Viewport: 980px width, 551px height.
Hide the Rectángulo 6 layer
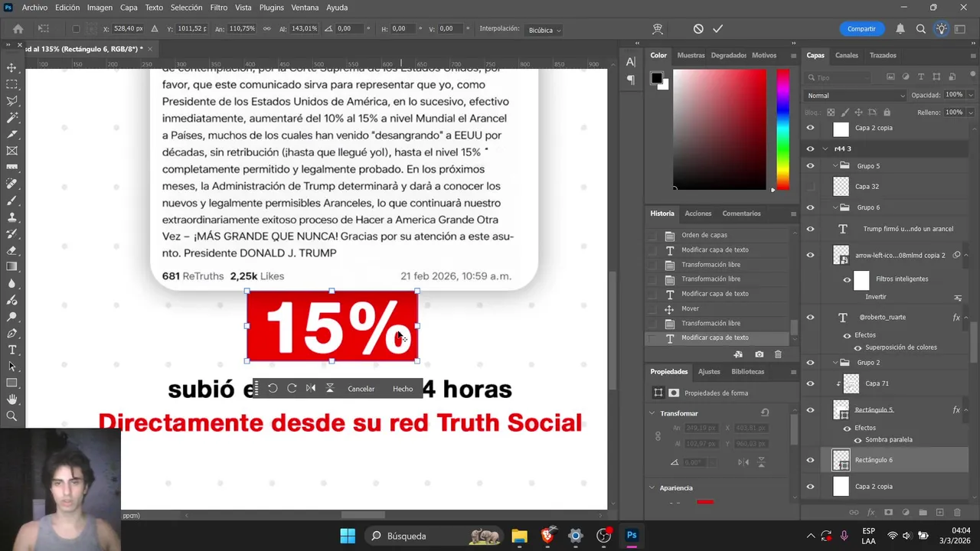811,460
